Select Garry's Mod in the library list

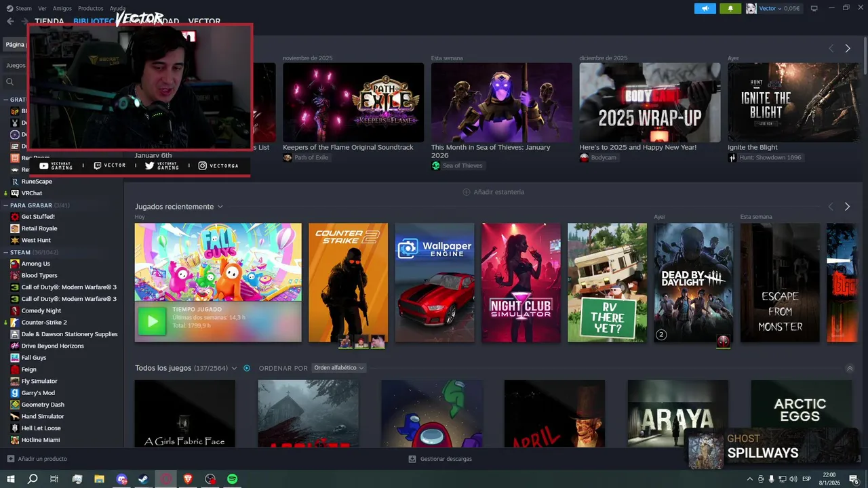coord(37,392)
